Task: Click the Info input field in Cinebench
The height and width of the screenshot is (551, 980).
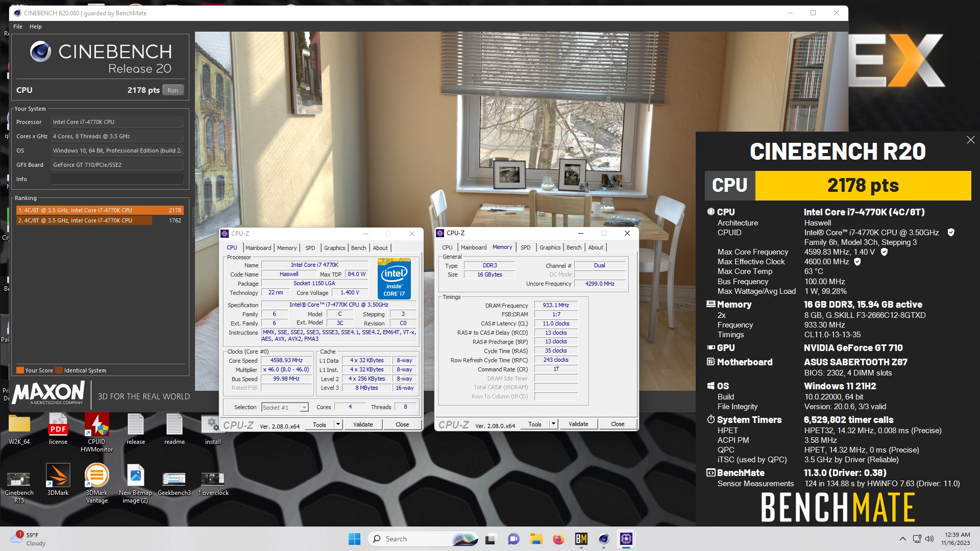Action: click(117, 179)
